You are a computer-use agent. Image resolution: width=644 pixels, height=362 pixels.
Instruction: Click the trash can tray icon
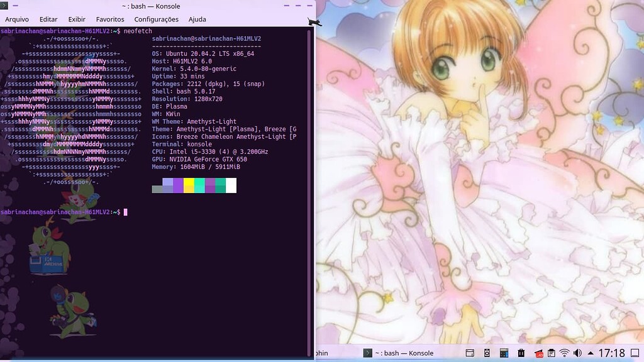click(521, 353)
